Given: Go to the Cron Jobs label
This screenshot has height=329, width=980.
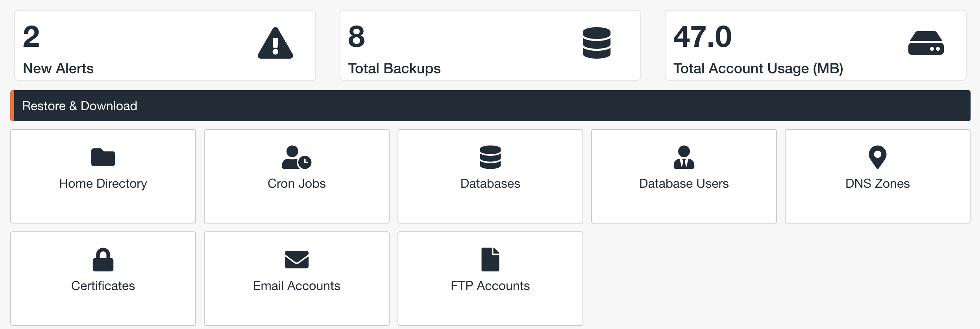Looking at the screenshot, I should [297, 183].
